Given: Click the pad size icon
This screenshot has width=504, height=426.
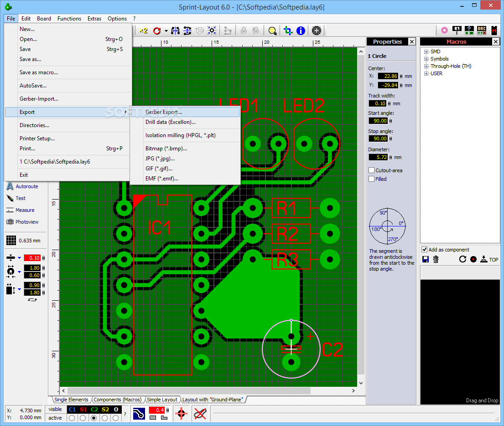Looking at the screenshot, I should coord(10,272).
